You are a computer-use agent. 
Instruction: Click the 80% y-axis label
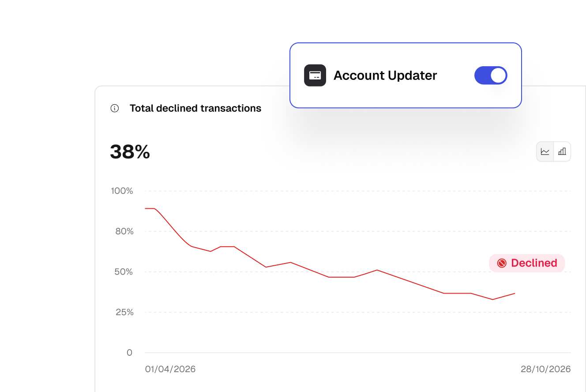coord(124,231)
